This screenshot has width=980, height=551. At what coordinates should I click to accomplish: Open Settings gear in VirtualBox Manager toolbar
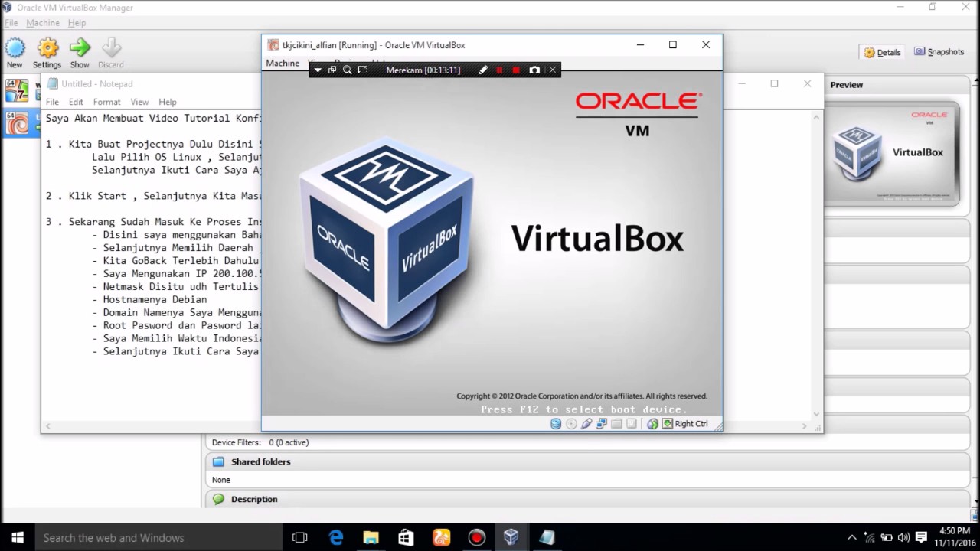(47, 47)
